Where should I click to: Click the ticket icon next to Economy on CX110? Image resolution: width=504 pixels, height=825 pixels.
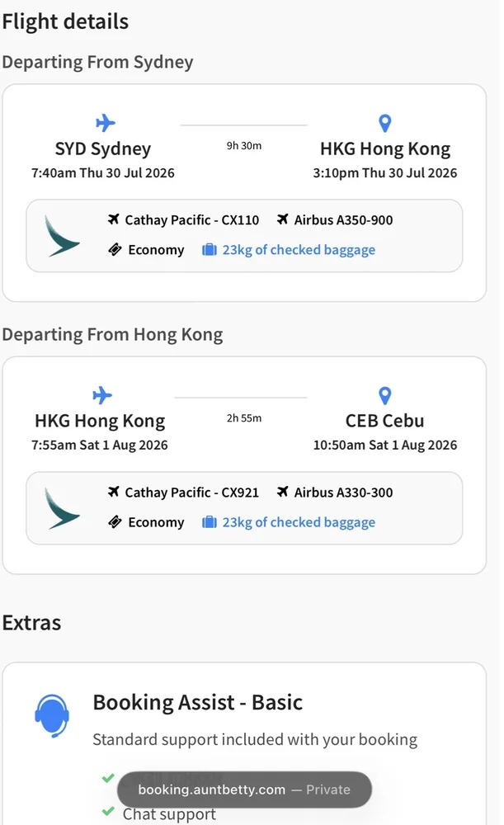(x=115, y=249)
